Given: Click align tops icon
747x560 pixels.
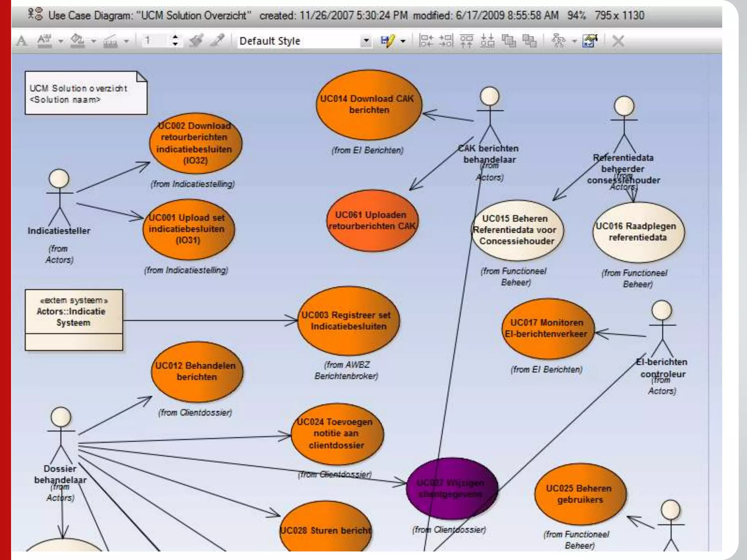Looking at the screenshot, I should tap(467, 40).
